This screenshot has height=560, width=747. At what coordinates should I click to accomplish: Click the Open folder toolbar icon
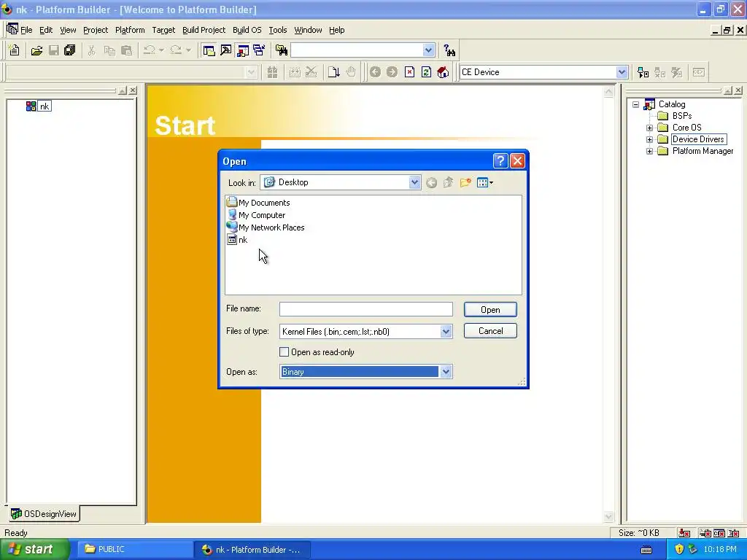(x=36, y=50)
